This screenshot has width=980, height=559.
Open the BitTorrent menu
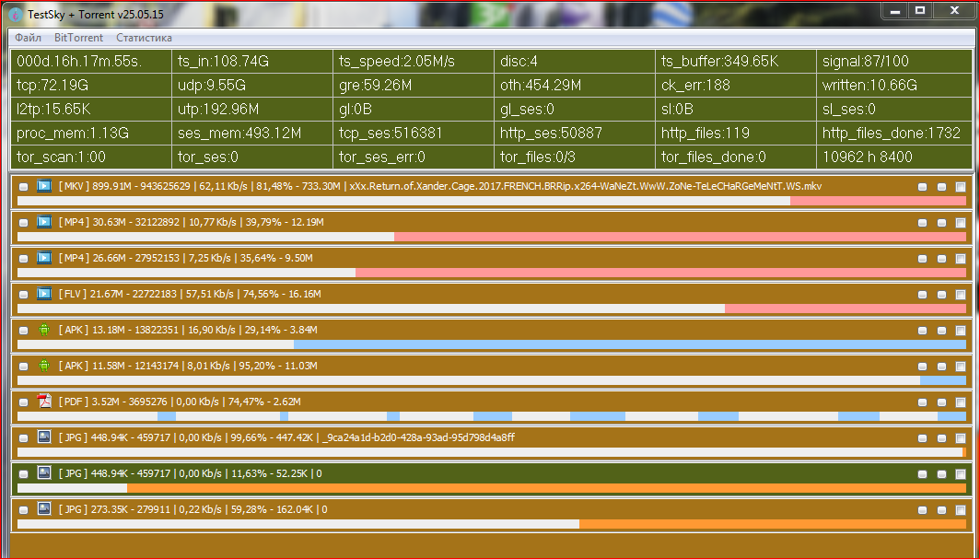(x=78, y=38)
